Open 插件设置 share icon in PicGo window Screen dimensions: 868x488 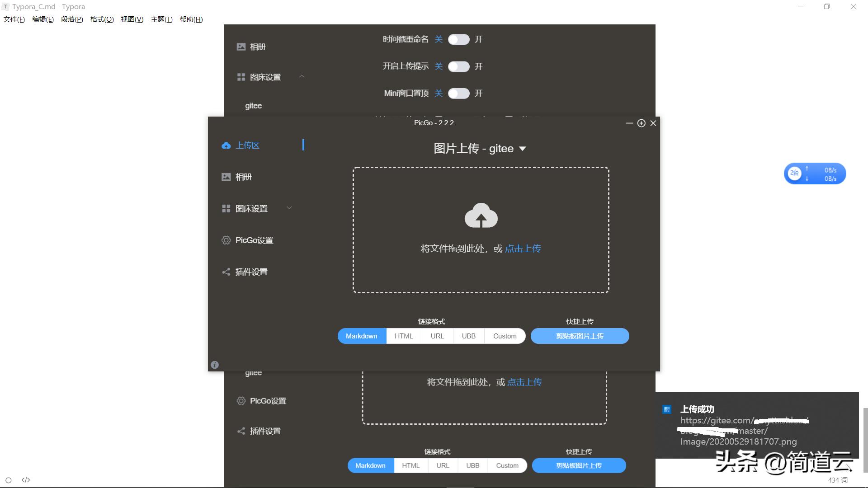coord(226,272)
